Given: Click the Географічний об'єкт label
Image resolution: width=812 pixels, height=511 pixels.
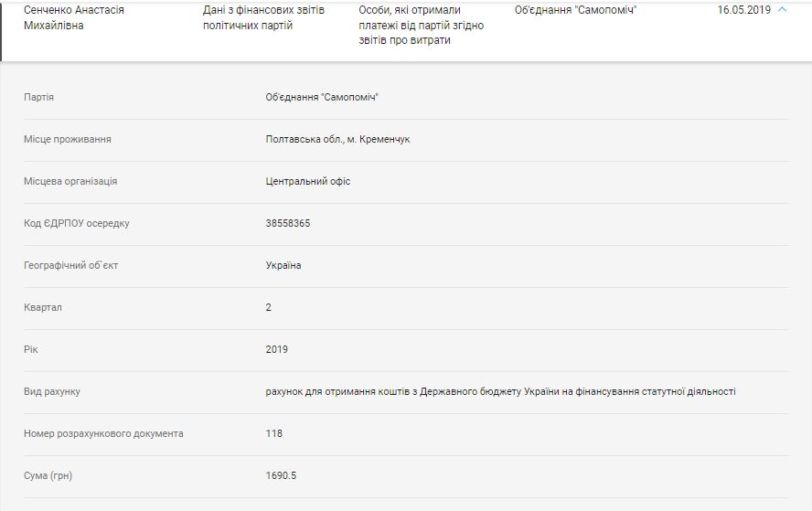Looking at the screenshot, I should tap(71, 265).
